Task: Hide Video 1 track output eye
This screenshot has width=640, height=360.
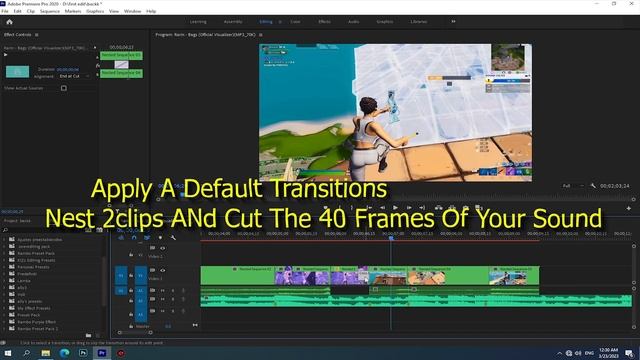Action: (x=162, y=270)
